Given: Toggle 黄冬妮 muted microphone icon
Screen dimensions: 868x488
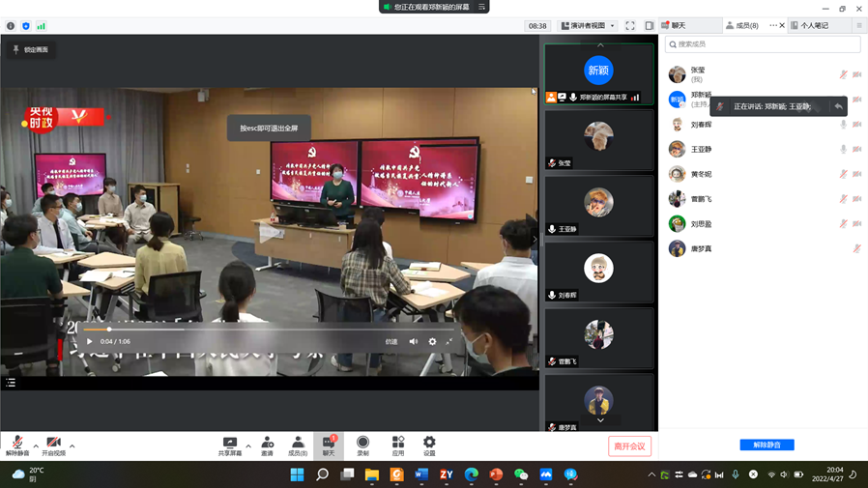Looking at the screenshot, I should coord(843,174).
